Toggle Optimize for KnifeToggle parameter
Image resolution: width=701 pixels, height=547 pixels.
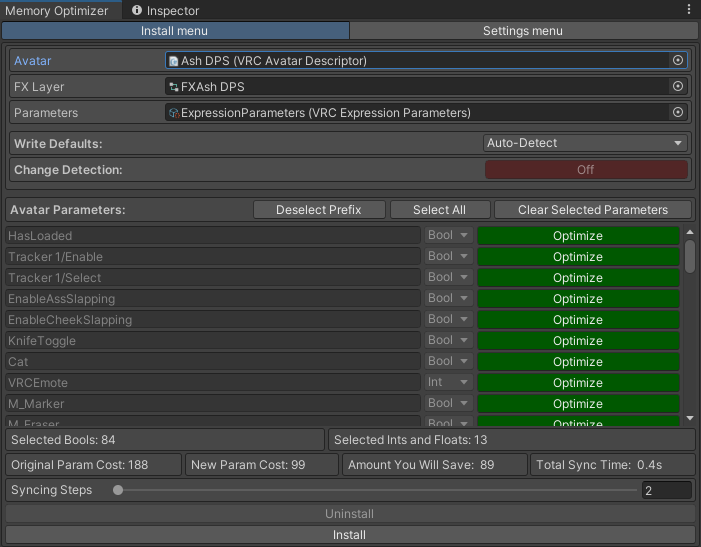(578, 341)
